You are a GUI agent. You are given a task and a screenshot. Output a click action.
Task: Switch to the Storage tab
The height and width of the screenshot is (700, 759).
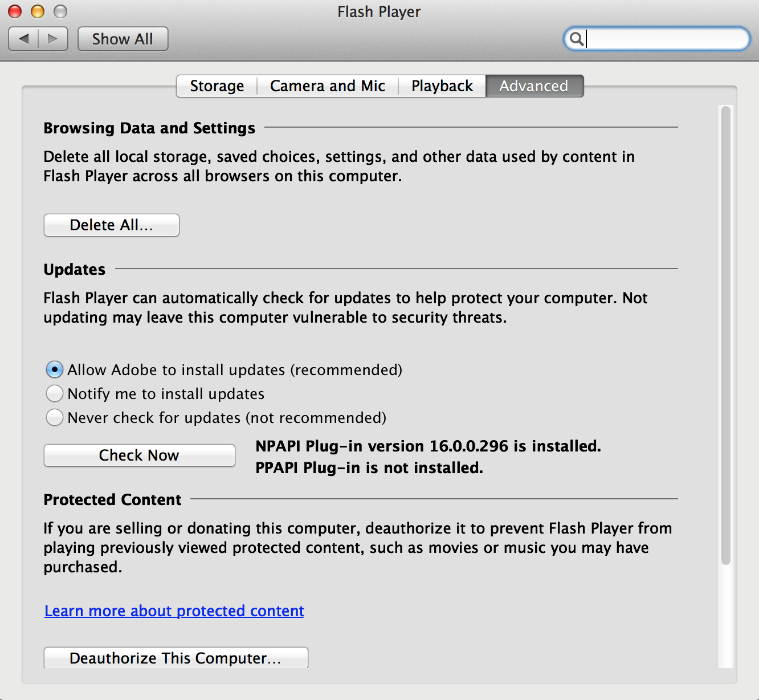tap(217, 86)
